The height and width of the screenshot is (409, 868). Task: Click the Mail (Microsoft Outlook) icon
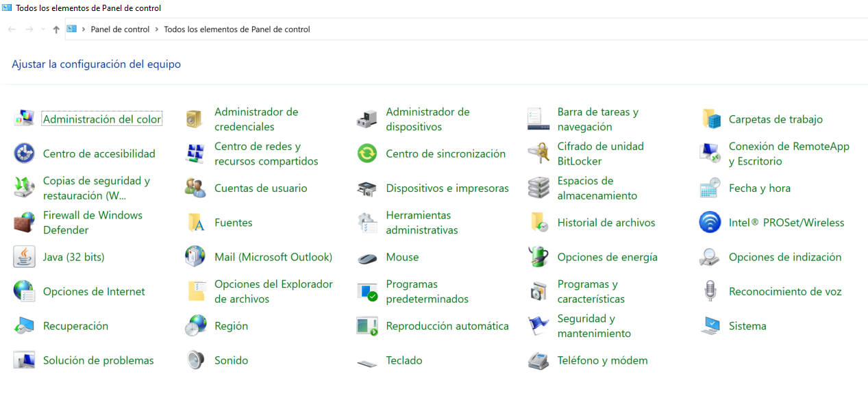coord(195,257)
